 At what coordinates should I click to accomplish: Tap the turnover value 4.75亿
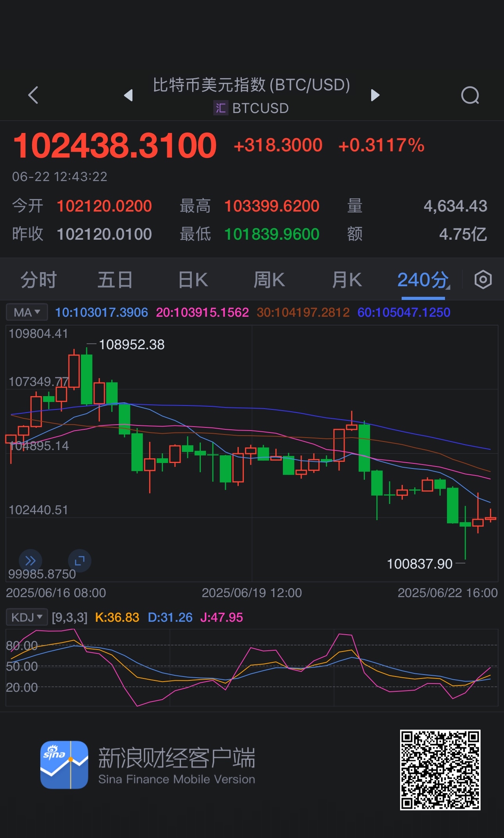click(463, 234)
